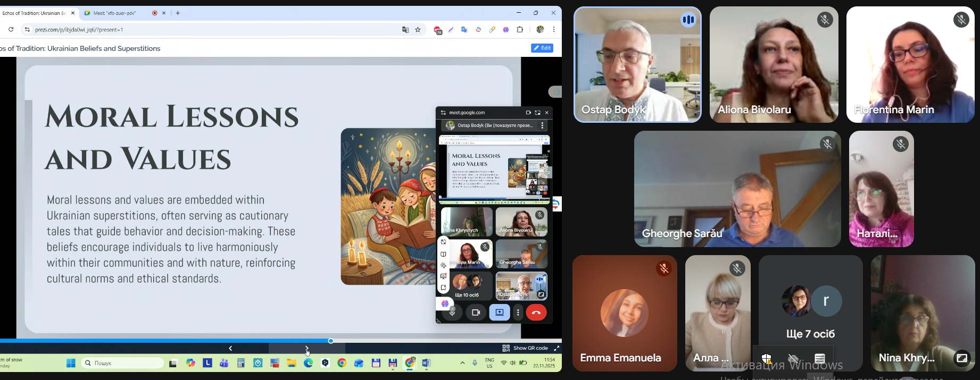This screenshot has width=980, height=380.
Task: Click the Prezi presentation progress bar handle
Action: pyautogui.click(x=331, y=341)
